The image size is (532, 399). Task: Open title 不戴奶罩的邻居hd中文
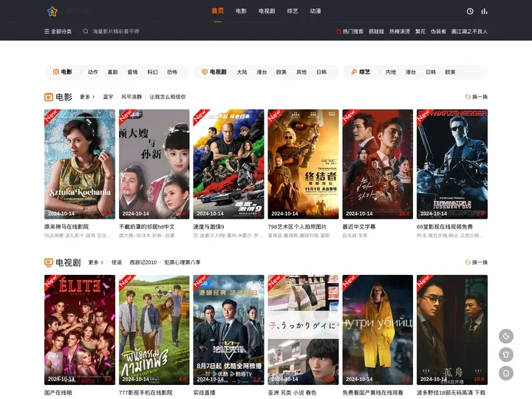click(x=146, y=227)
